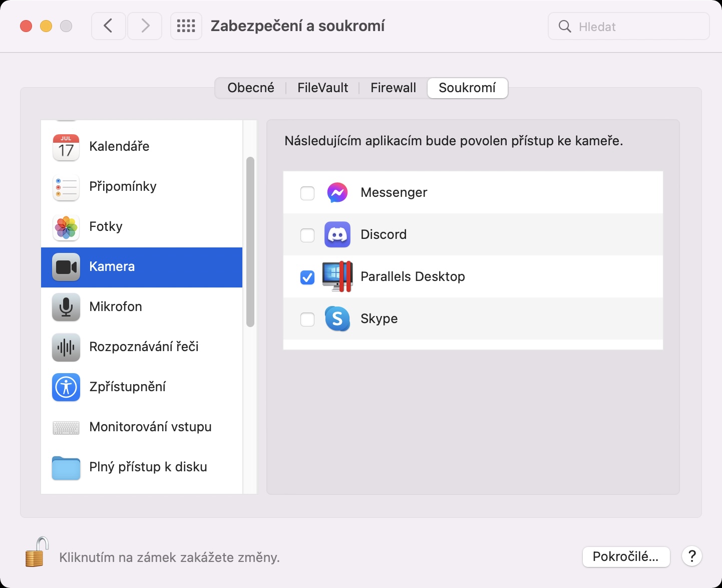
Task: Open the show-all preferences grid
Action: [186, 26]
